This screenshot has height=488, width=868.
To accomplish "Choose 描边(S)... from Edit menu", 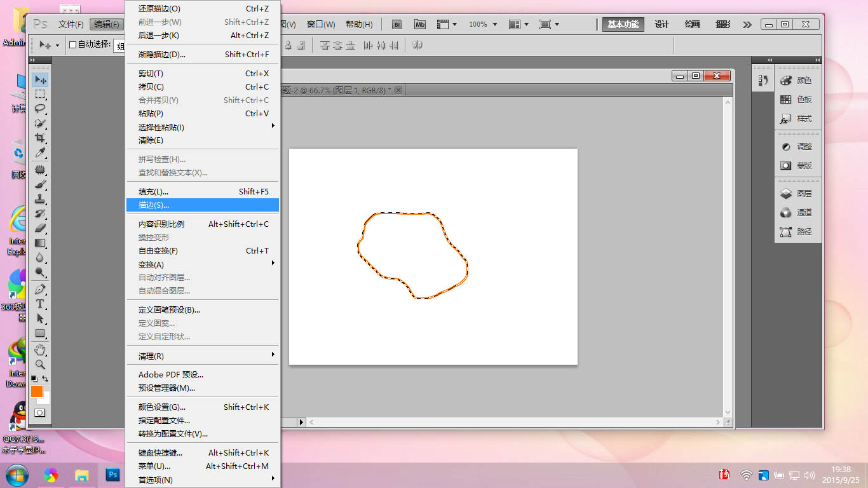I will 202,205.
